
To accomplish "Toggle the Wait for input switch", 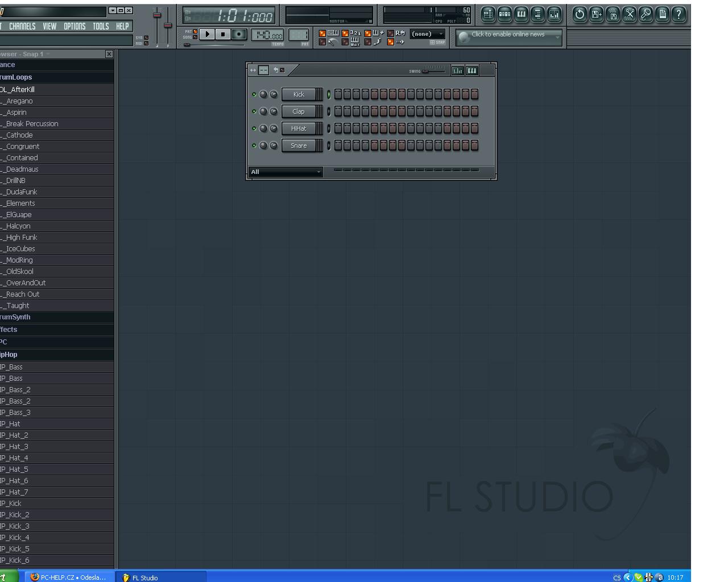I will point(345,42).
